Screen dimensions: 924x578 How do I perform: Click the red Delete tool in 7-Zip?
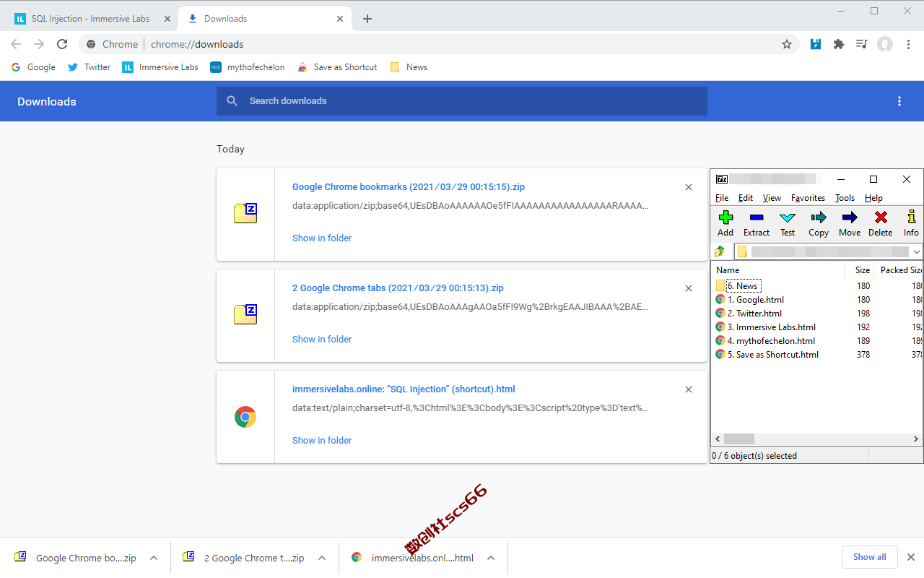(880, 223)
